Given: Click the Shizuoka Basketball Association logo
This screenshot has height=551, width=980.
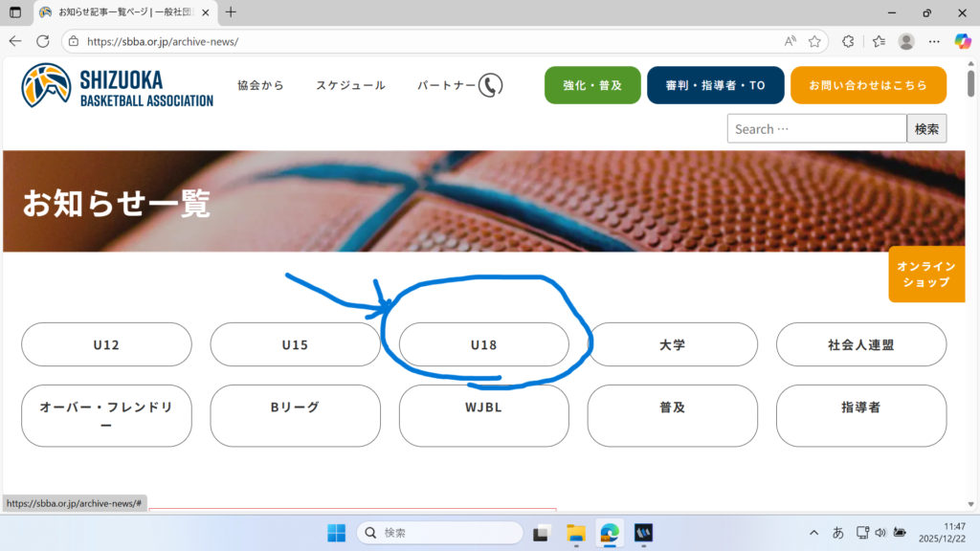Looking at the screenshot, I should pos(117,86).
